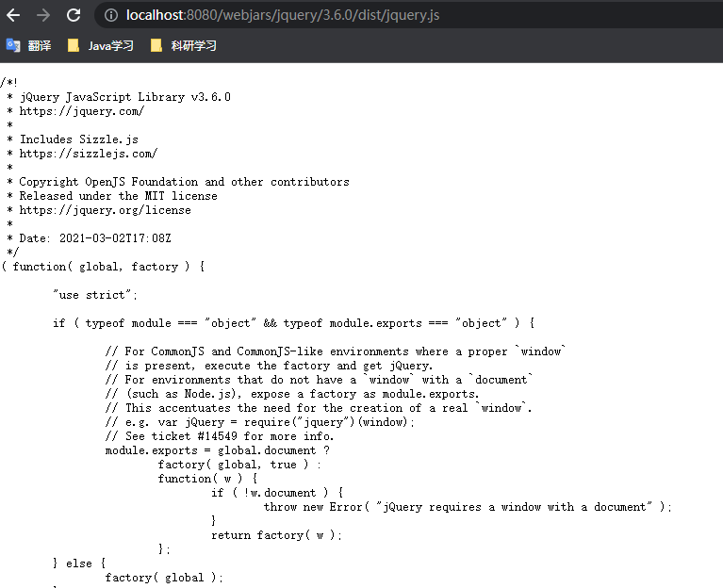
Task: Click the 'function( w ) {' line
Action: tap(208, 479)
